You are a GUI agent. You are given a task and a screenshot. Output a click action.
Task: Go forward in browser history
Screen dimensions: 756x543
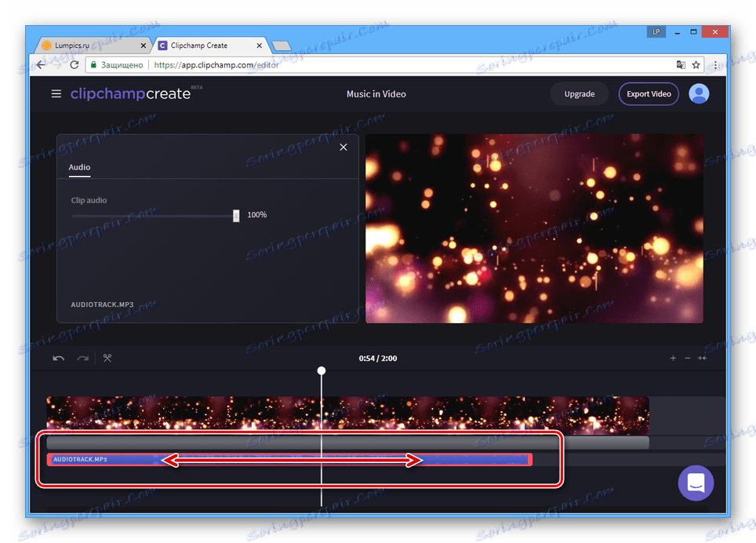pyautogui.click(x=57, y=64)
